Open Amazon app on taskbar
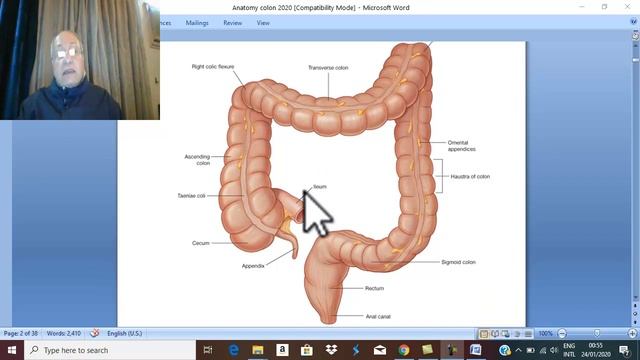 click(282, 350)
